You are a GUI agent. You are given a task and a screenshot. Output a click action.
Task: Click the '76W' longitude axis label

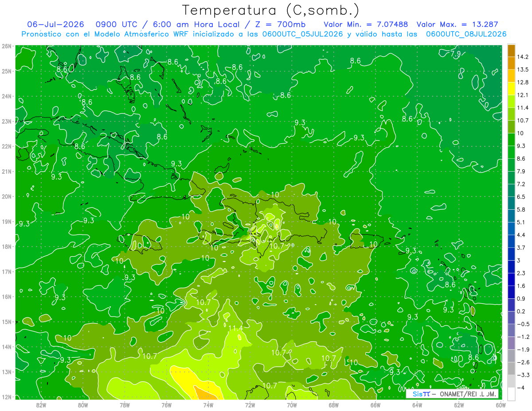(x=166, y=404)
